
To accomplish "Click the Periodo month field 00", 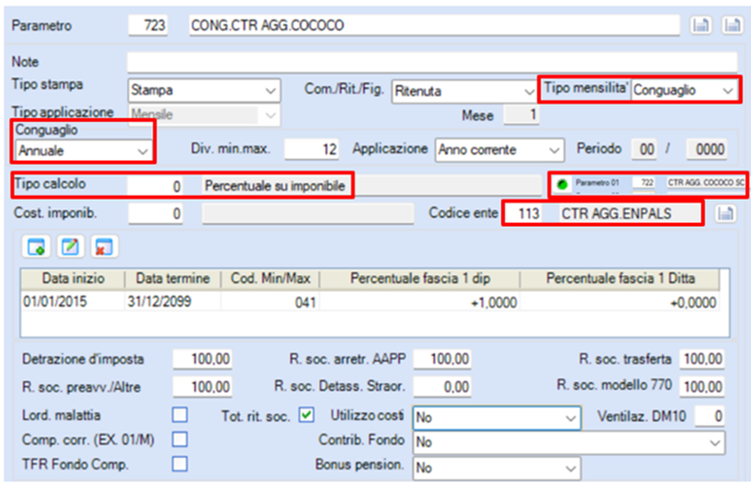I will 644,149.
